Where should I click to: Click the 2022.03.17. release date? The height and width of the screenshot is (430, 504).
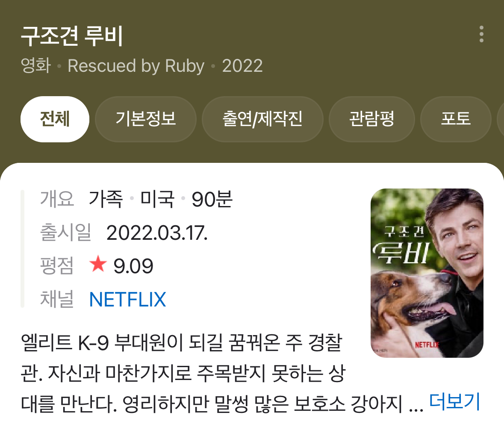click(157, 233)
